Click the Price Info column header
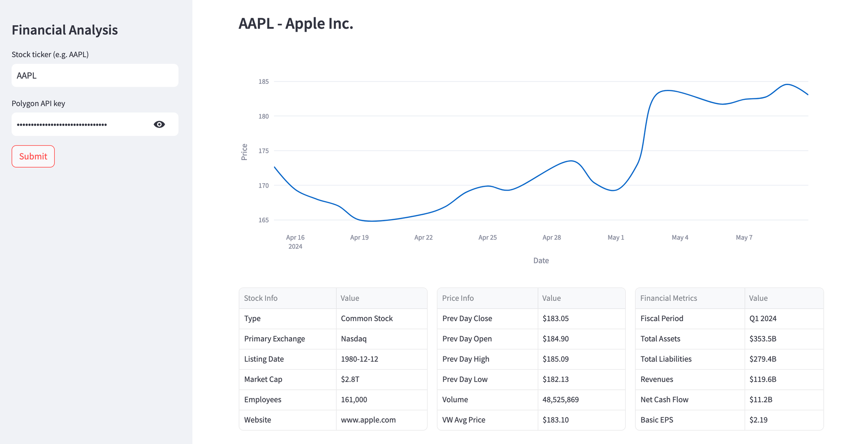Image resolution: width=868 pixels, height=444 pixels. coord(457,298)
